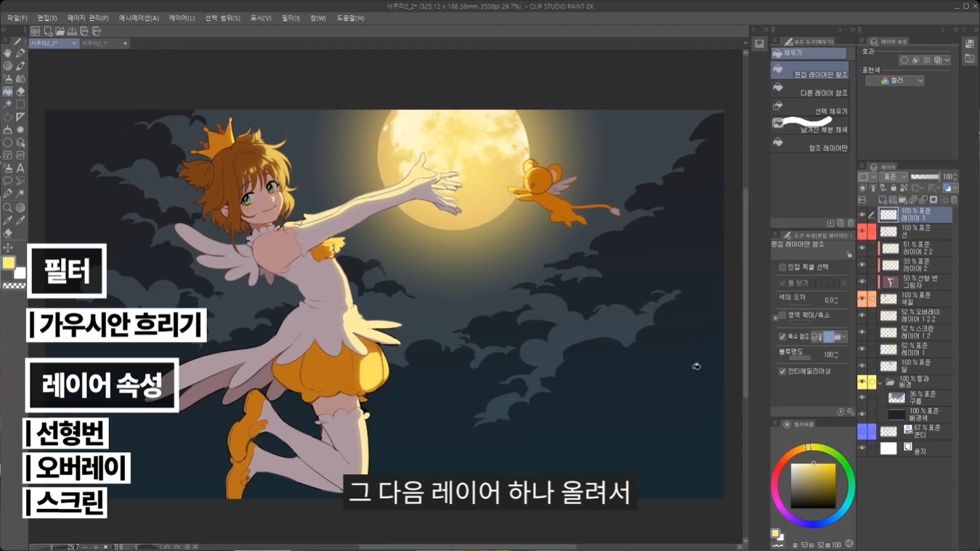Screen dimensions: 980x551
Task: Open the layer palette color dropdown
Action: pyautogui.click(x=867, y=176)
